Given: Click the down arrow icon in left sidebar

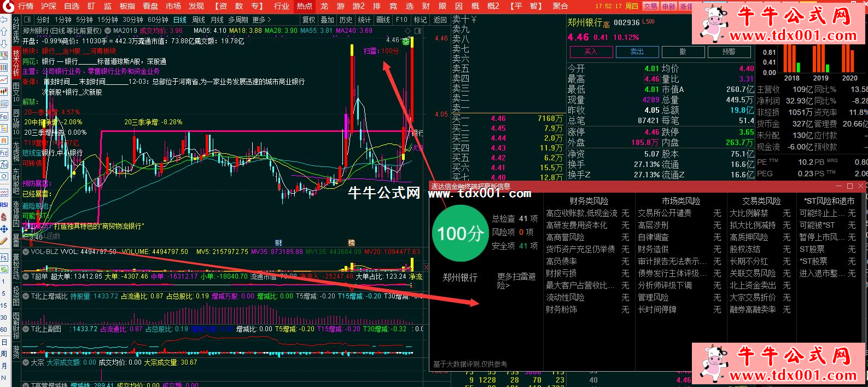Looking at the screenshot, I should [4, 43].
